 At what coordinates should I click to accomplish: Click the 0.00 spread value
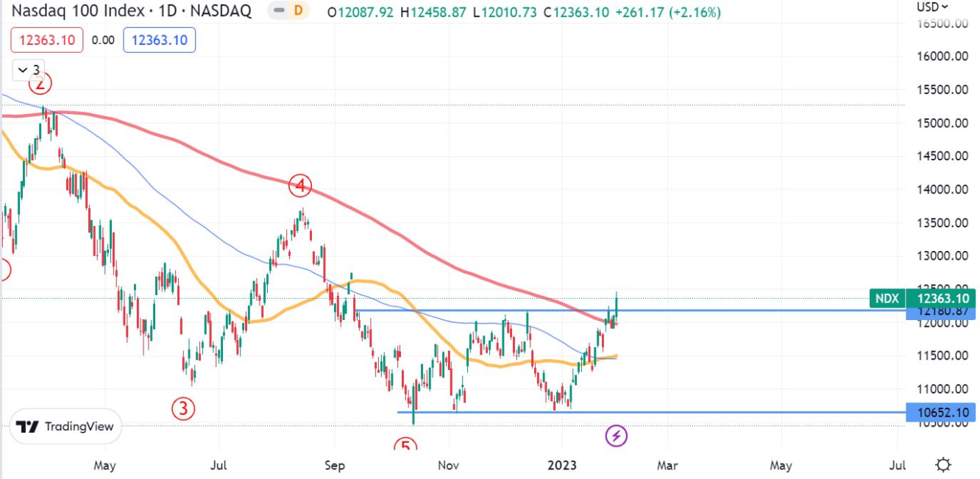104,40
